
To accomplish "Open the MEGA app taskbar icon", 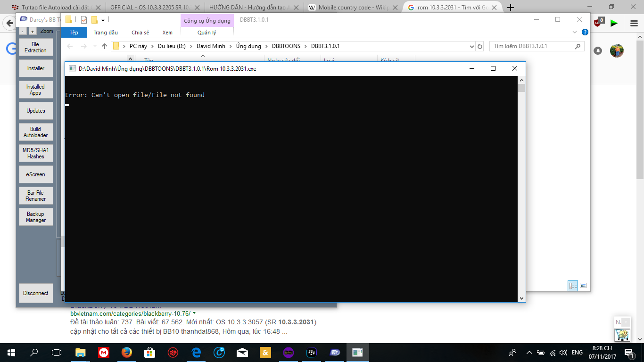I will (104, 352).
